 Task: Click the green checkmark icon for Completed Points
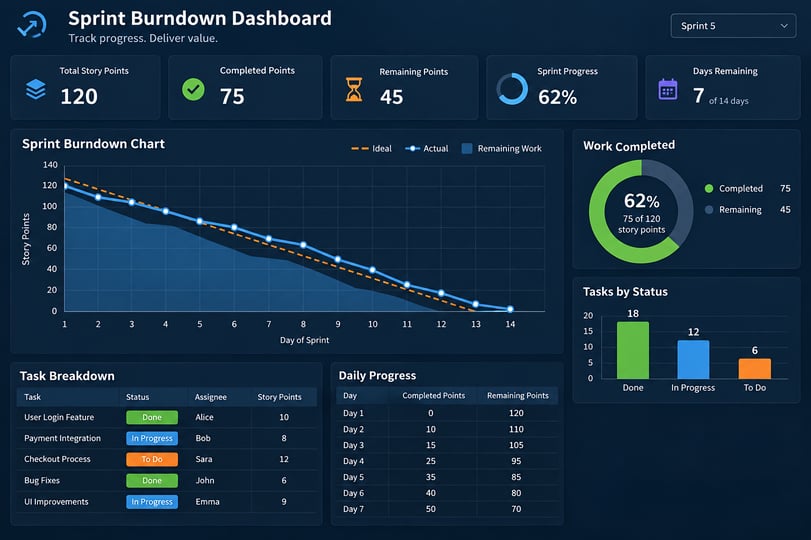pyautogui.click(x=193, y=89)
